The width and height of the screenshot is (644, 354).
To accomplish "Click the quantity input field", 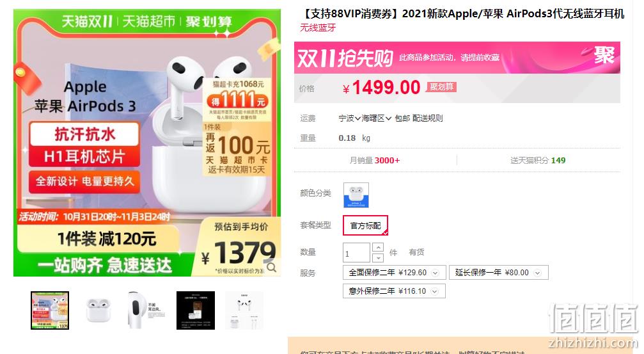I will 356,252.
